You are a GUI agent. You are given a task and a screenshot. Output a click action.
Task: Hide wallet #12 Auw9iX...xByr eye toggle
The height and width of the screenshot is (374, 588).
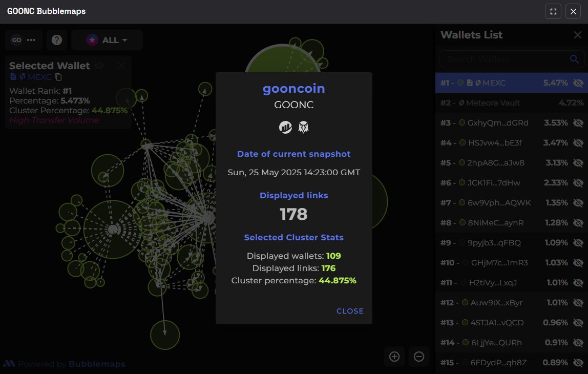pos(578,303)
